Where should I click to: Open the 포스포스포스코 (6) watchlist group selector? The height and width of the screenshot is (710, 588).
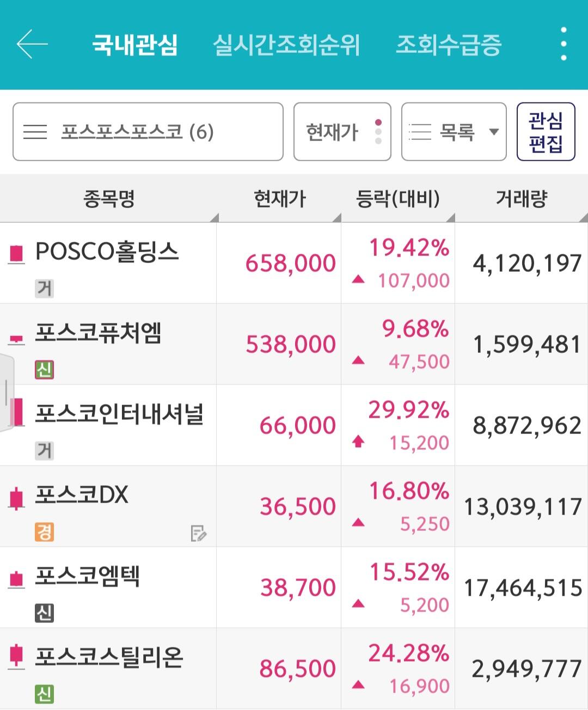[x=148, y=132]
